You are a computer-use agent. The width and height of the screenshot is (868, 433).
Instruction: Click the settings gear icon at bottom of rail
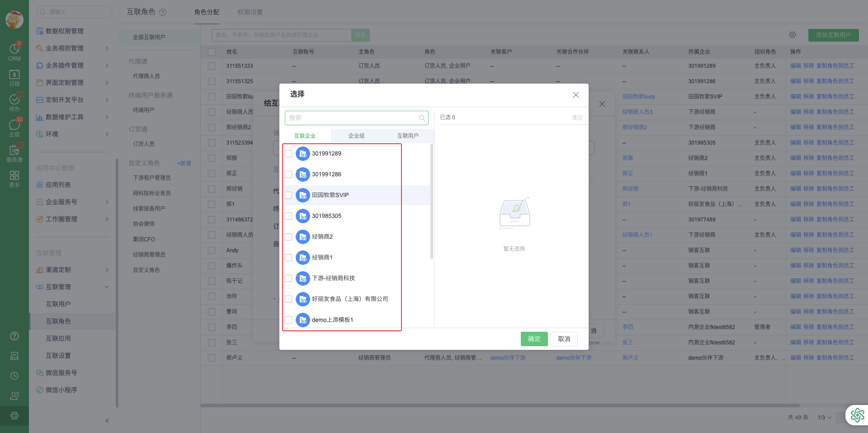14,415
